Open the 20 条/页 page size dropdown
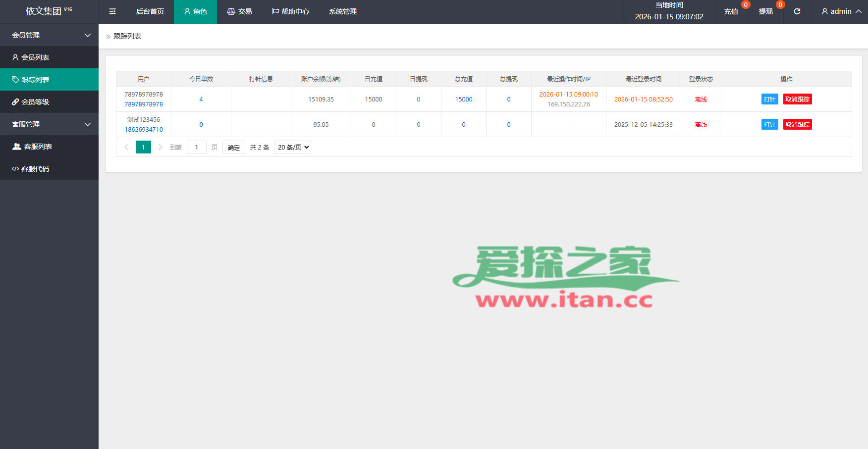Screen dimensions: 868x449 point(292,147)
